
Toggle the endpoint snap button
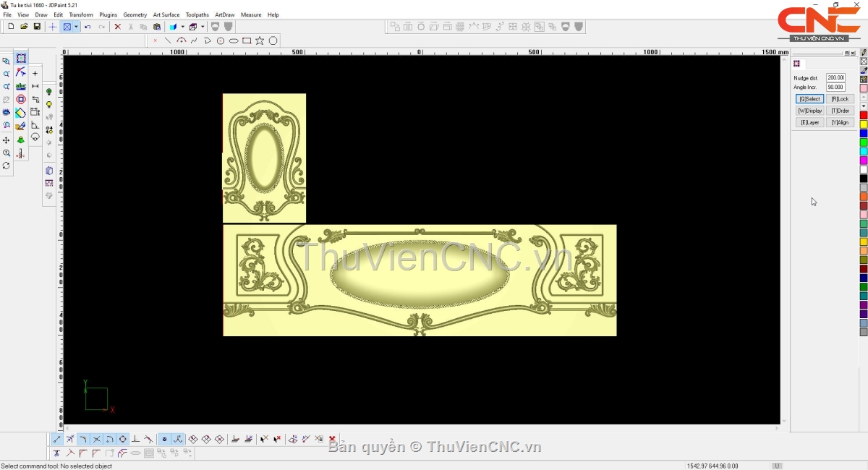coord(57,439)
